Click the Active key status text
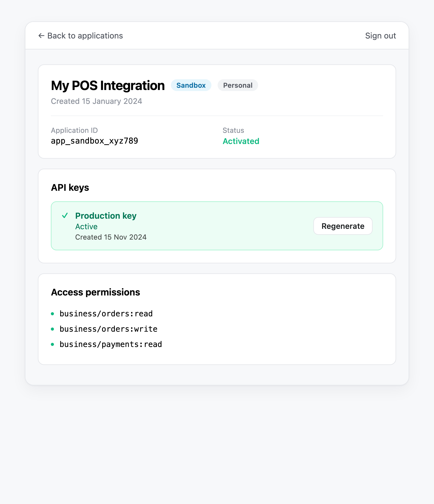Viewport: 434px width, 504px height. [86, 227]
